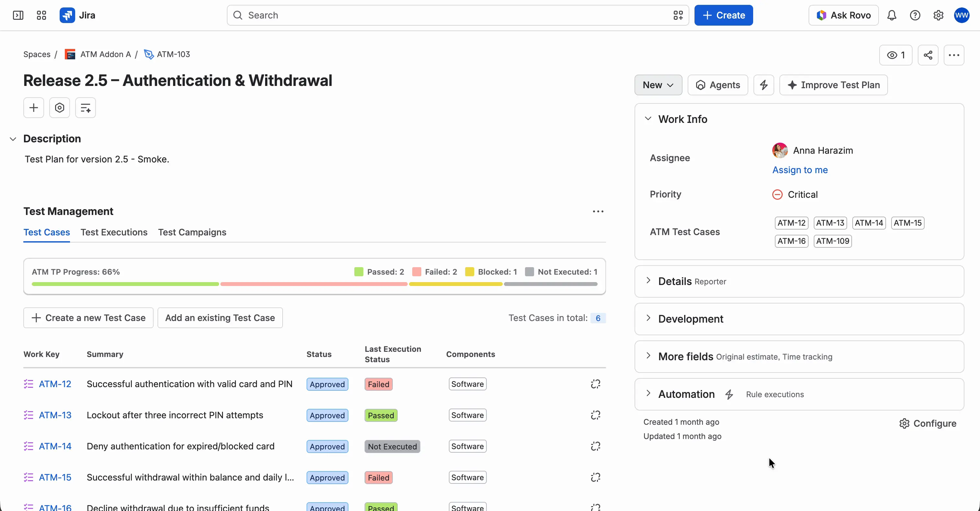This screenshot has height=511, width=980.
Task: Click the share icon button
Action: click(x=928, y=55)
